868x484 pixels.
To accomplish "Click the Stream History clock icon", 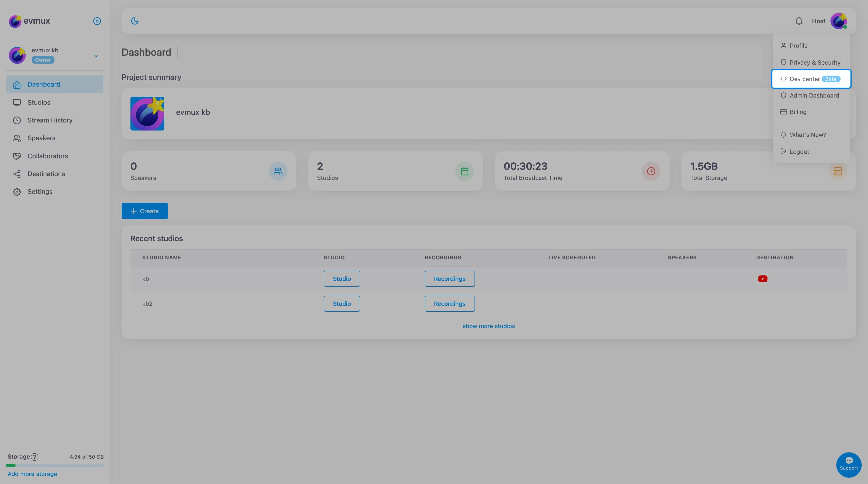I will tap(17, 120).
